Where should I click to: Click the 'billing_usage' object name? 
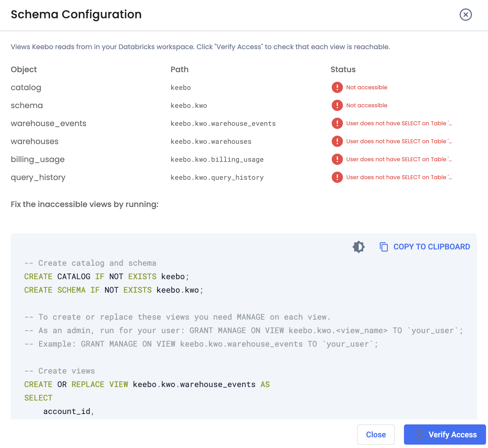coord(38,160)
